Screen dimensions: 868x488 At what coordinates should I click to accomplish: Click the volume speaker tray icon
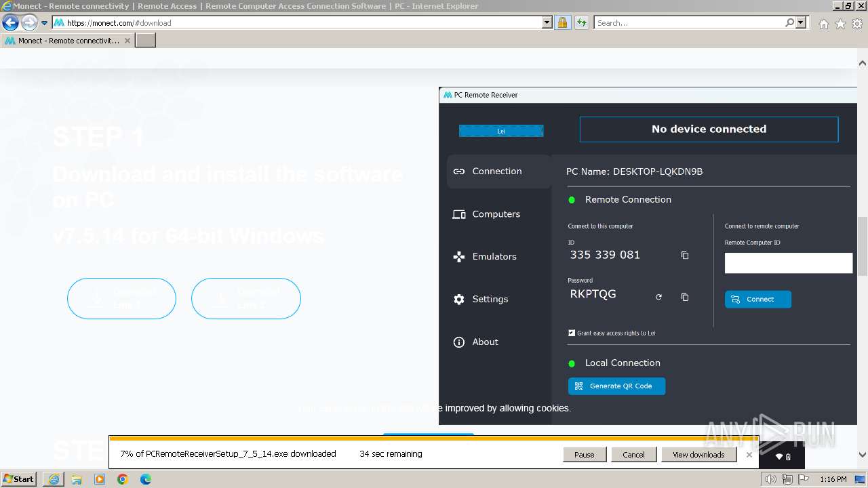click(770, 479)
